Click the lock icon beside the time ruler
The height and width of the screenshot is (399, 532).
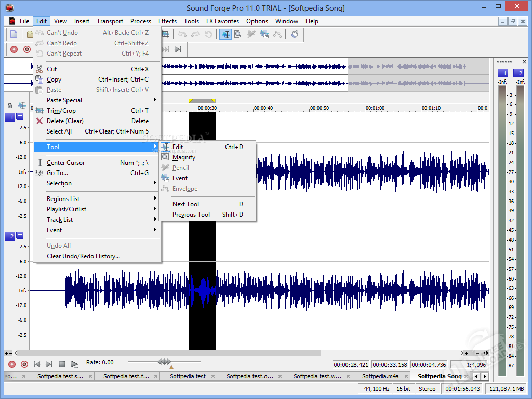pos(9,105)
